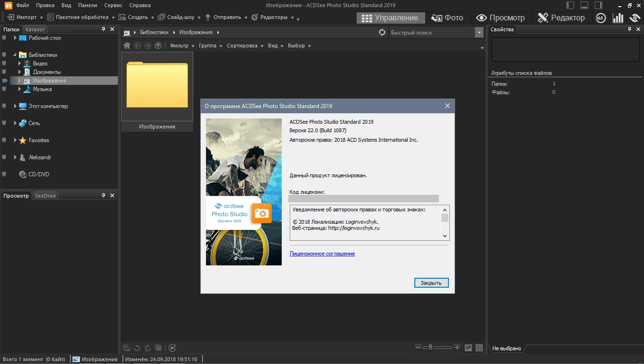Open the Фильтр dropdown
Viewport: 644px width, 364px height.
coord(182,46)
